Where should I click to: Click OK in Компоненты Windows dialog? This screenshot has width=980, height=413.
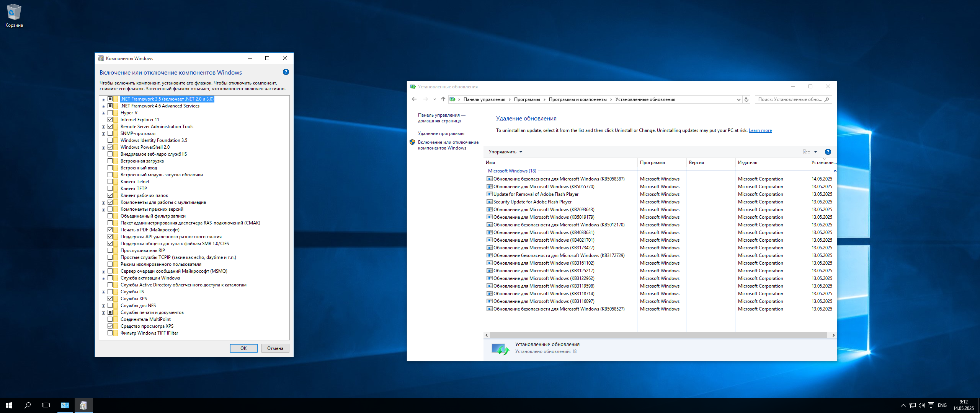[x=243, y=348]
